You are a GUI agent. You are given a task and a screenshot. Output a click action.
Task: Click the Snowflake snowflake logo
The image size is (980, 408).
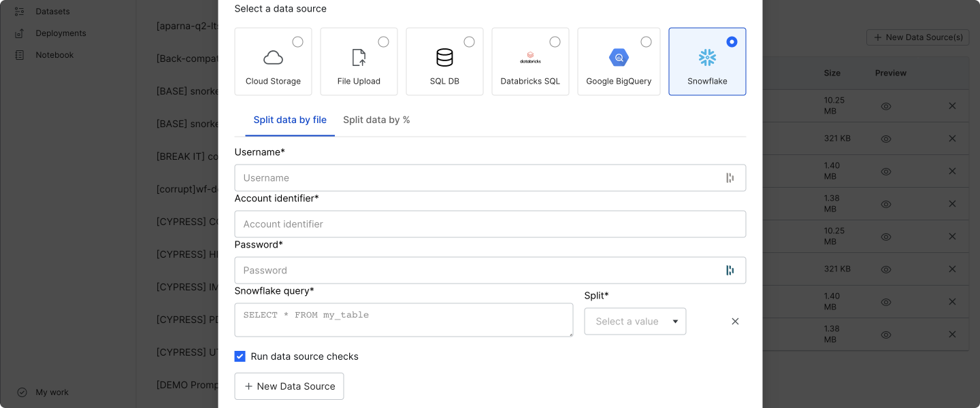pyautogui.click(x=707, y=57)
